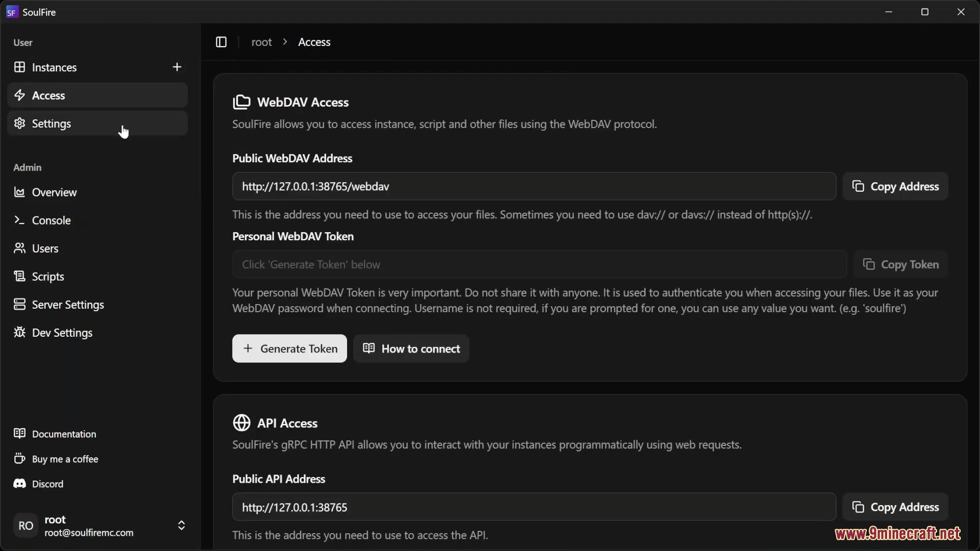The height and width of the screenshot is (551, 980).
Task: Click the root breadcrumb
Action: (261, 42)
